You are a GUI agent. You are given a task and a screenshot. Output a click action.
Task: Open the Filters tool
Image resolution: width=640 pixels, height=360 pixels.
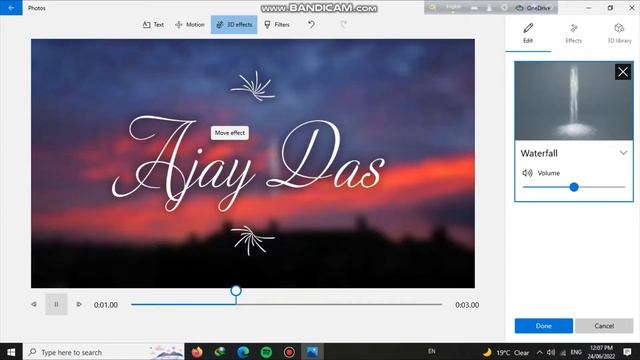coord(277,24)
